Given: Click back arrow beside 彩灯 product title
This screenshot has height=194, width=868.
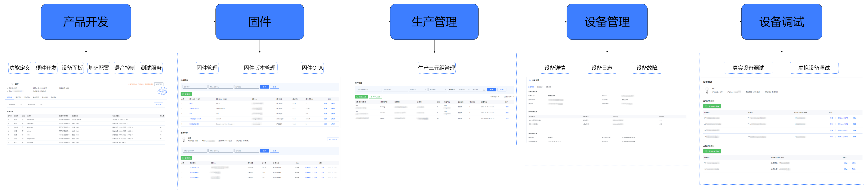Looking at the screenshot, I should pos(8,84).
